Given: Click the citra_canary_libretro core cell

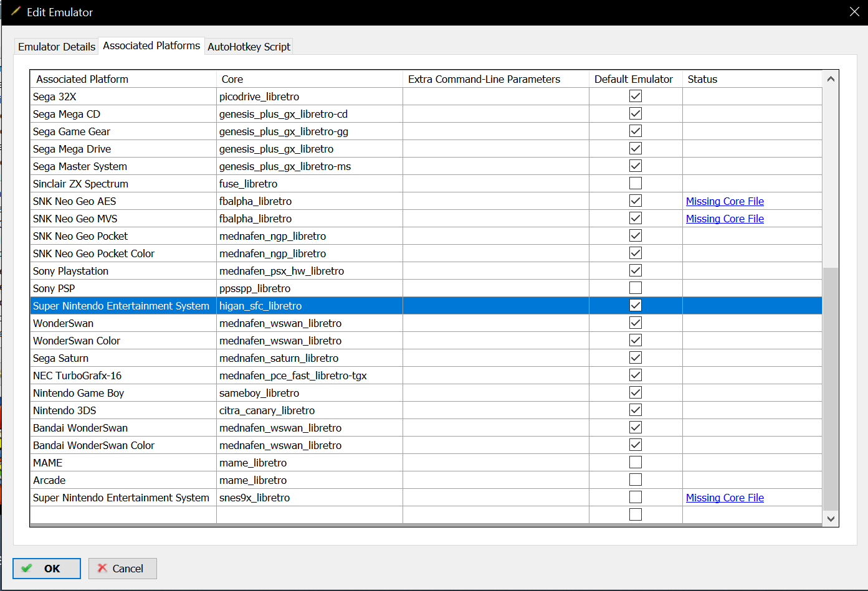Looking at the screenshot, I should [x=310, y=410].
